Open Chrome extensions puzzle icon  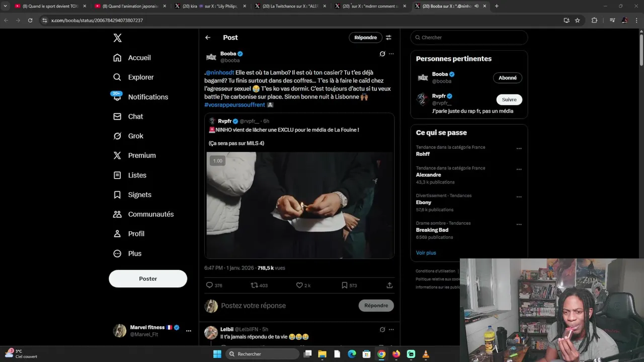(594, 20)
